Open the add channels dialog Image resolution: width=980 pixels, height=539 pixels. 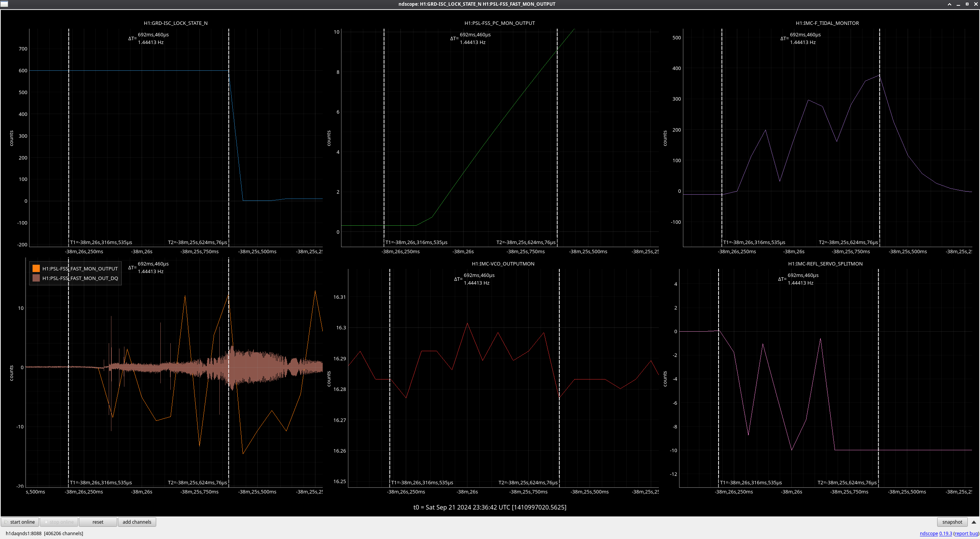[137, 522]
